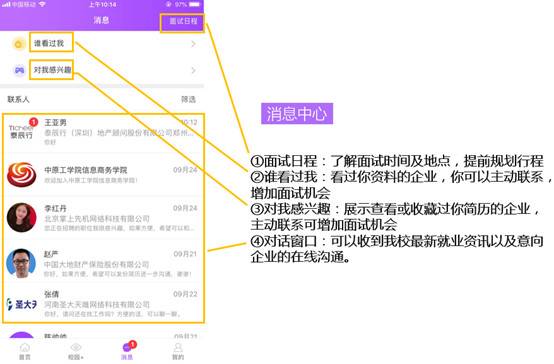Tap 李红丹's profile photo

(22, 217)
